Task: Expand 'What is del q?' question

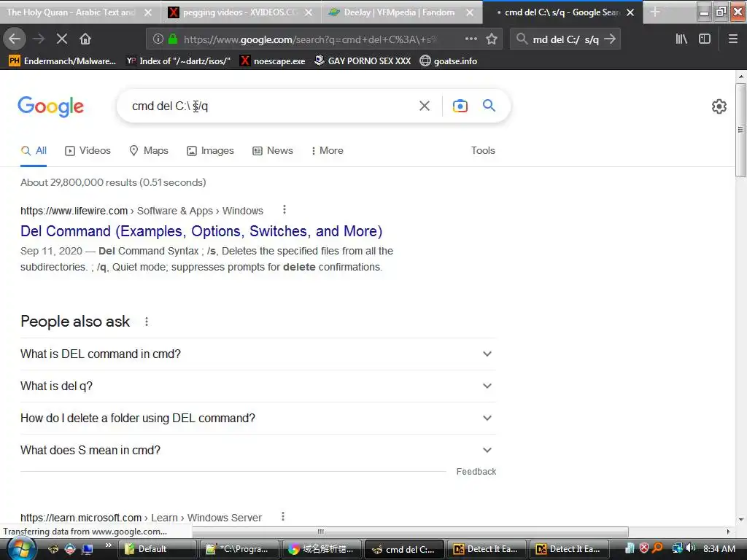Action: pyautogui.click(x=258, y=386)
